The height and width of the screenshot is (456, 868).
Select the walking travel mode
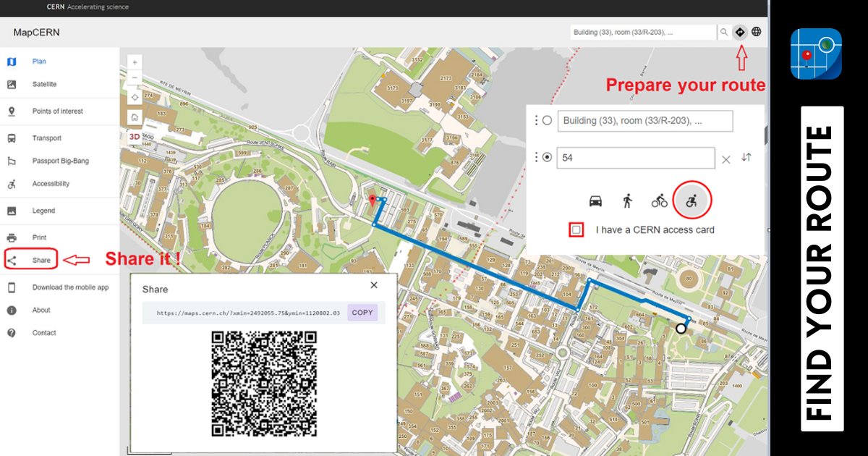click(627, 201)
